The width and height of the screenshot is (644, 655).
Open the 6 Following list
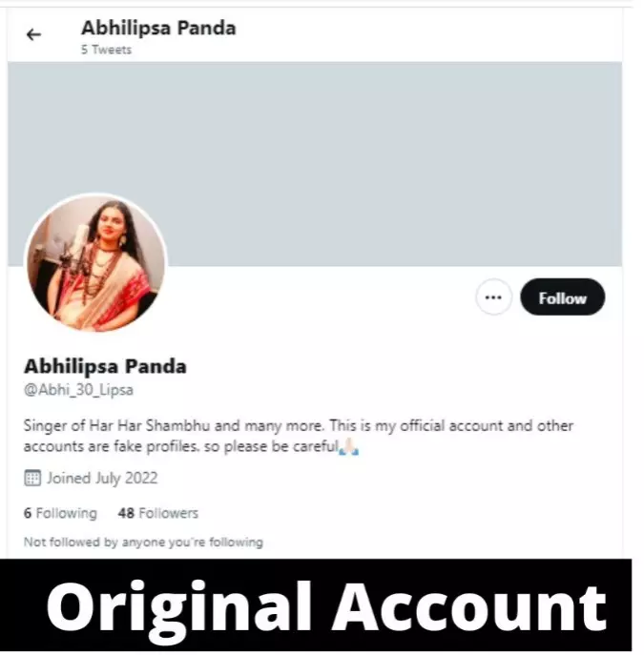pos(60,513)
